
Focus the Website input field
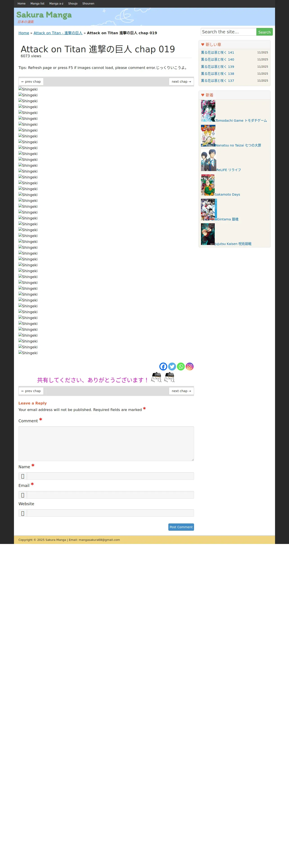click(110, 513)
